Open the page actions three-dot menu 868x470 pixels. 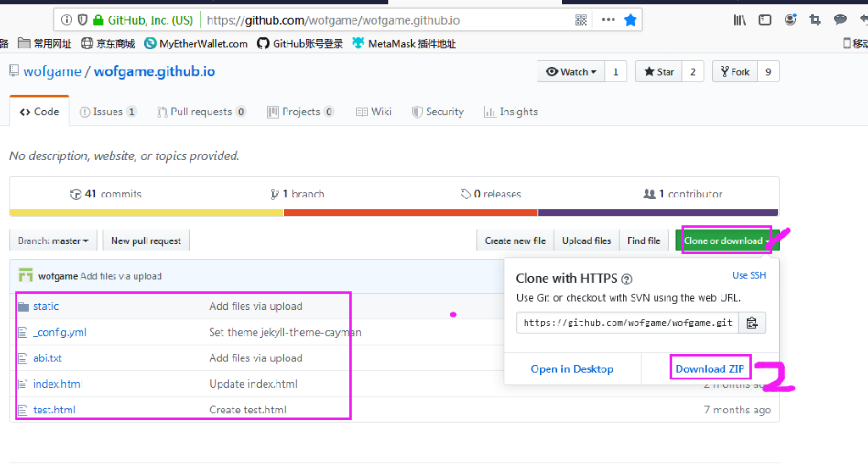coord(608,20)
